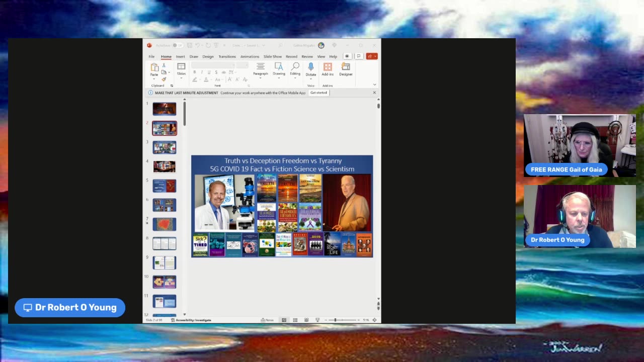The height and width of the screenshot is (362, 644).
Task: Click the title bar search magnifier
Action: 280,45
